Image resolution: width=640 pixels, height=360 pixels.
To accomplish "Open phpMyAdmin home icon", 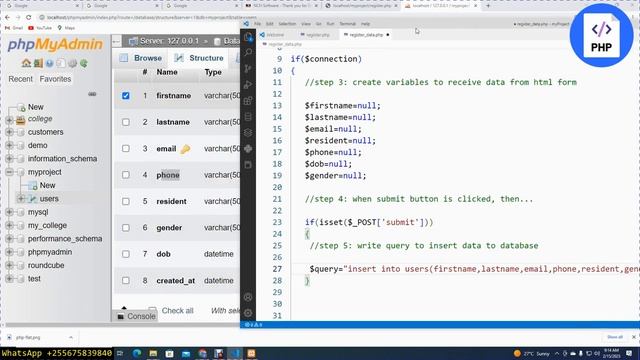I will click(x=26, y=63).
